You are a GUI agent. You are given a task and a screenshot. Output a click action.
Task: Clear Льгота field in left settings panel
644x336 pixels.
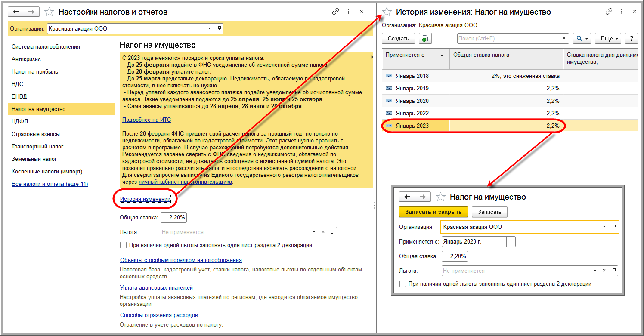tap(323, 232)
